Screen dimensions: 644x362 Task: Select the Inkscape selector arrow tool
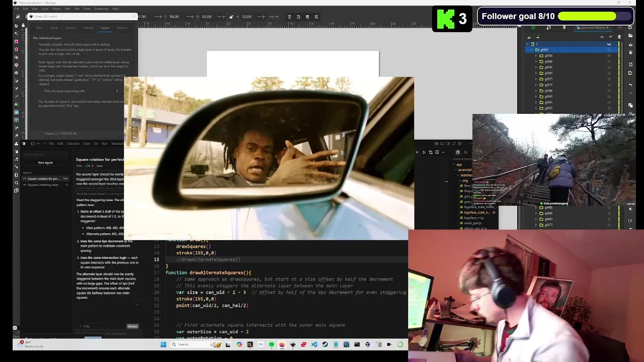[17, 26]
